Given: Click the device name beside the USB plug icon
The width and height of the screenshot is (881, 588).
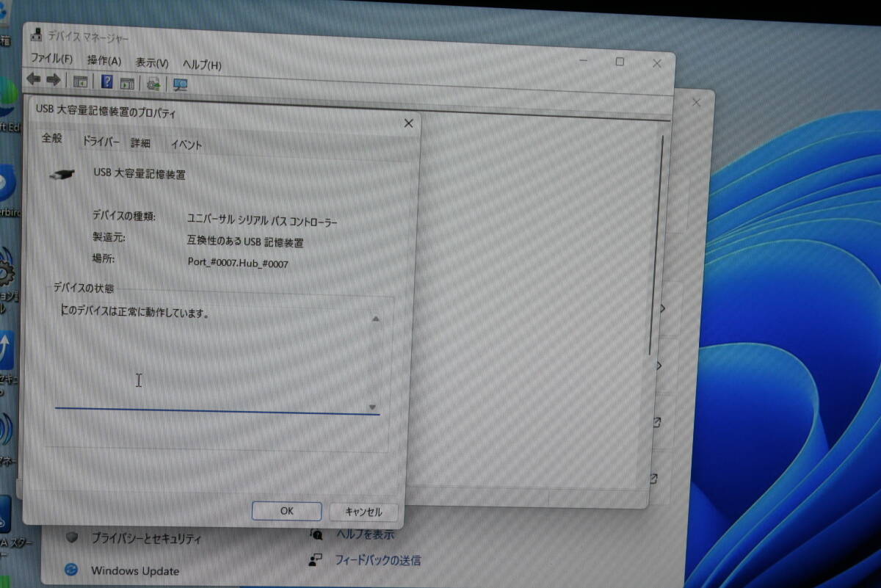Looking at the screenshot, I should click(x=139, y=174).
